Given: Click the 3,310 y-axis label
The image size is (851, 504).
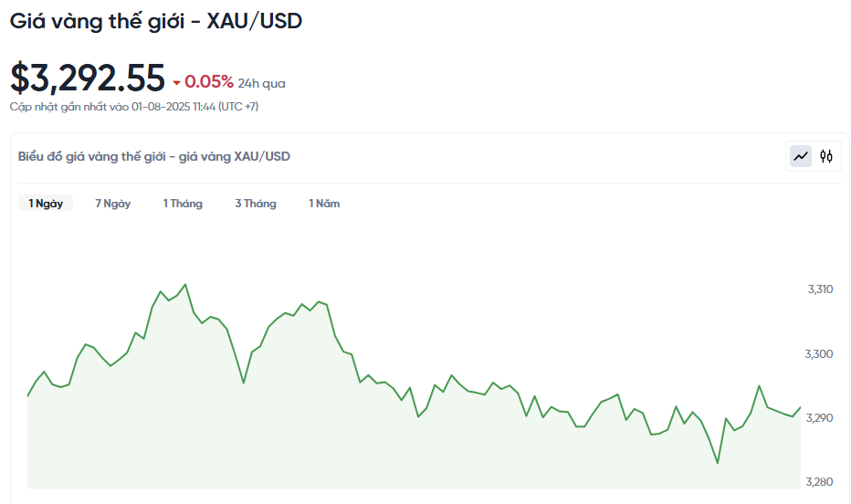Looking at the screenshot, I should (820, 289).
